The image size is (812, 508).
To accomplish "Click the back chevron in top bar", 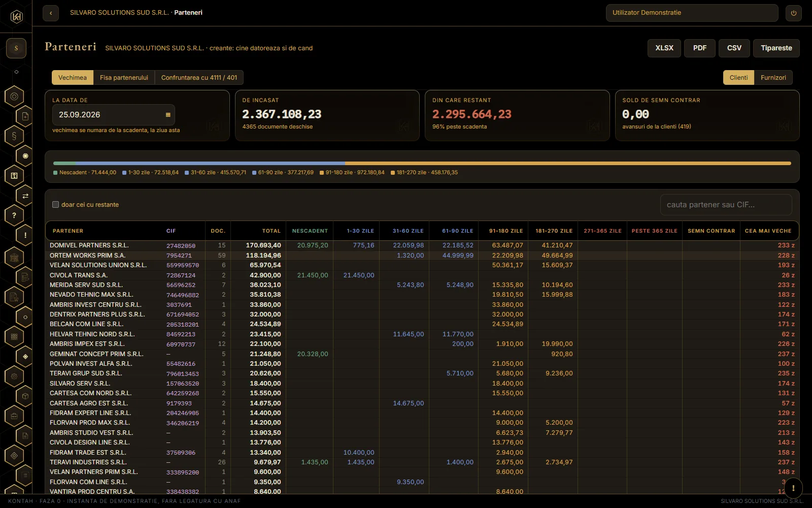I will pyautogui.click(x=51, y=13).
